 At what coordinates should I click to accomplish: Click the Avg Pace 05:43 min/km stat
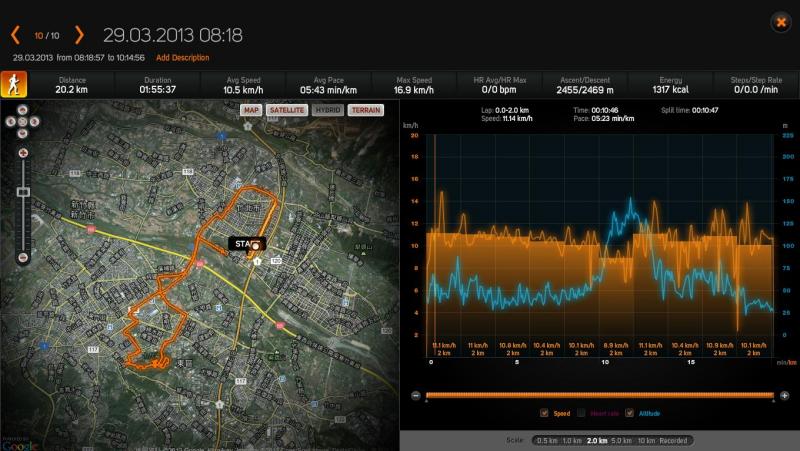tap(329, 85)
